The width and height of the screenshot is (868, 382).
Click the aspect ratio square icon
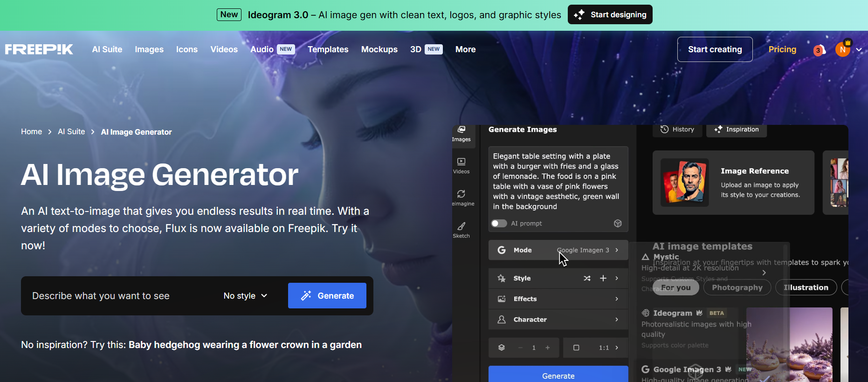point(576,348)
